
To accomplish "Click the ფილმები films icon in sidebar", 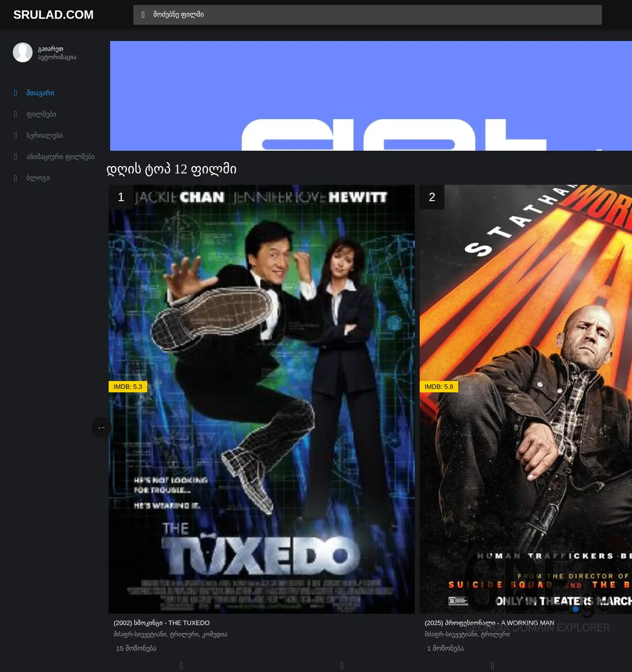I will [16, 114].
